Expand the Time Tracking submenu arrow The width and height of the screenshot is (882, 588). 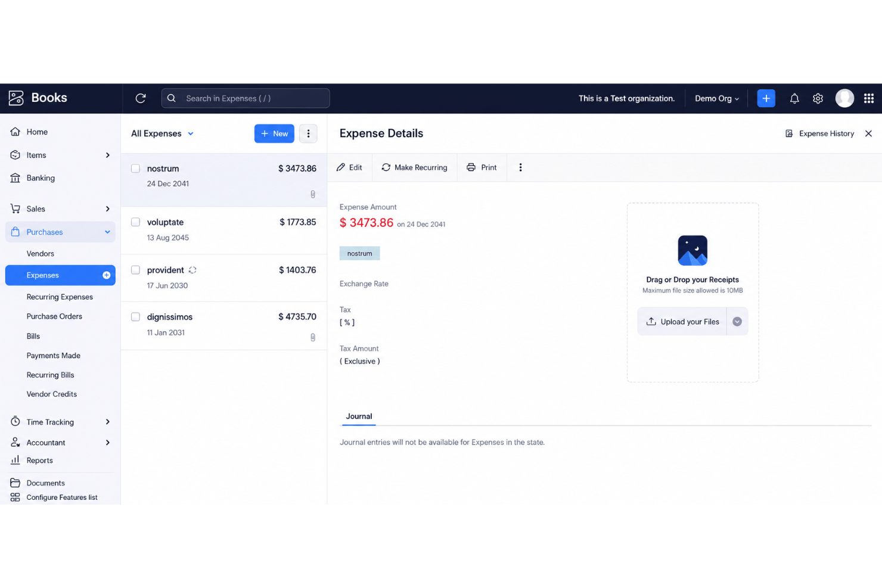(108, 422)
